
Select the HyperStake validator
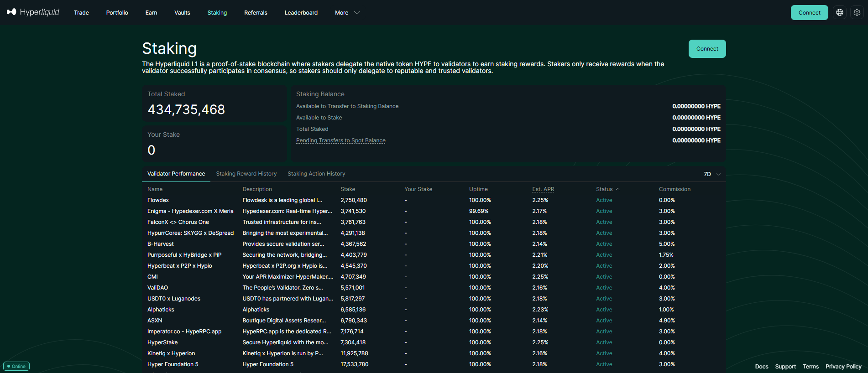pos(162,342)
